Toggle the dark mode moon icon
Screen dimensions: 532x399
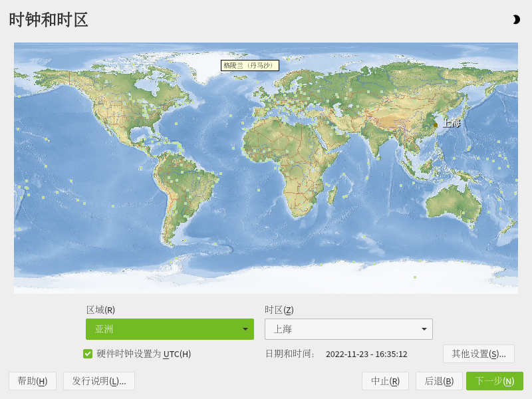(x=516, y=20)
